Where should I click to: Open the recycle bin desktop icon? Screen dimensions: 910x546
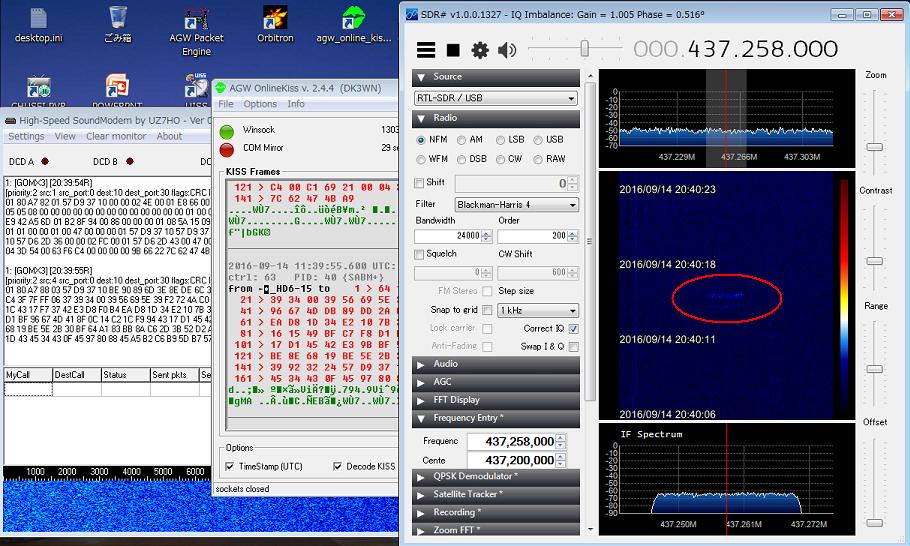(x=118, y=26)
